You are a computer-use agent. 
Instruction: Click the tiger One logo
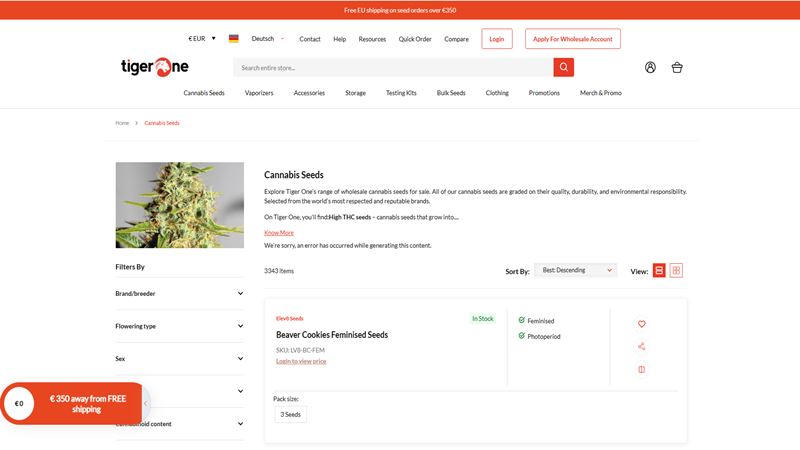coord(155,67)
